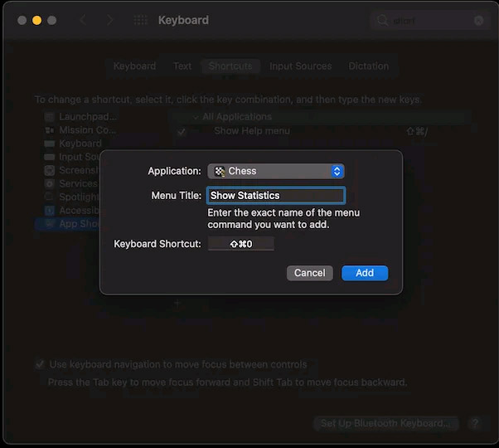499x448 pixels.
Task: Click the Spotlight icon in sidebar
Action: [x=50, y=197]
